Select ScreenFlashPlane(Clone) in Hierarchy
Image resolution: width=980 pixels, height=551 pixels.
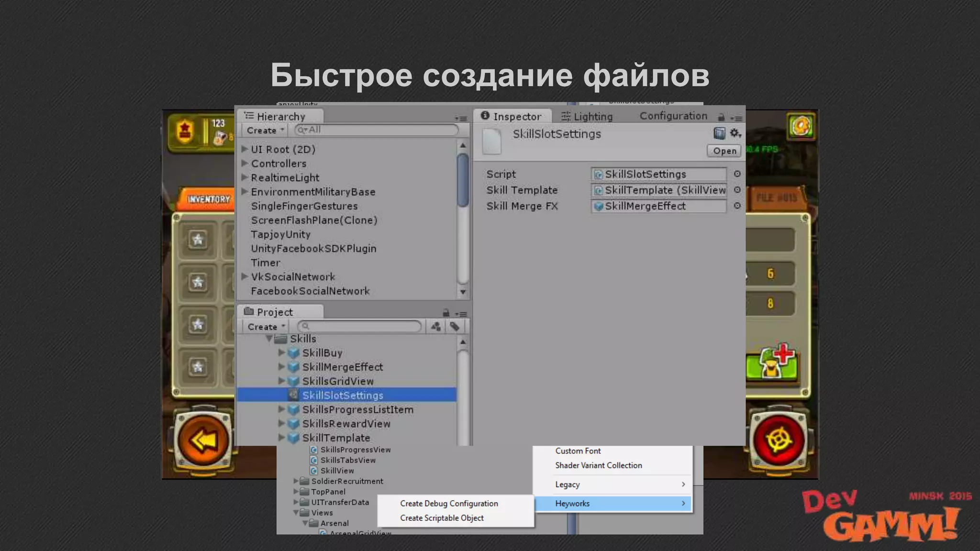click(x=314, y=220)
